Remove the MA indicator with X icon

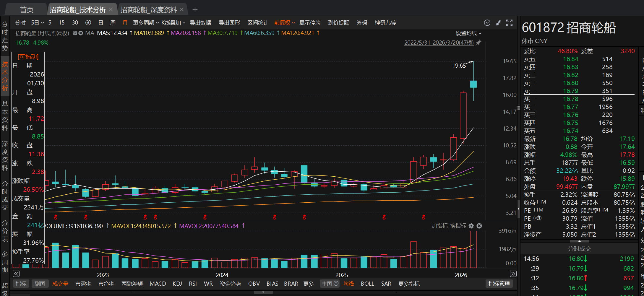click(80, 33)
